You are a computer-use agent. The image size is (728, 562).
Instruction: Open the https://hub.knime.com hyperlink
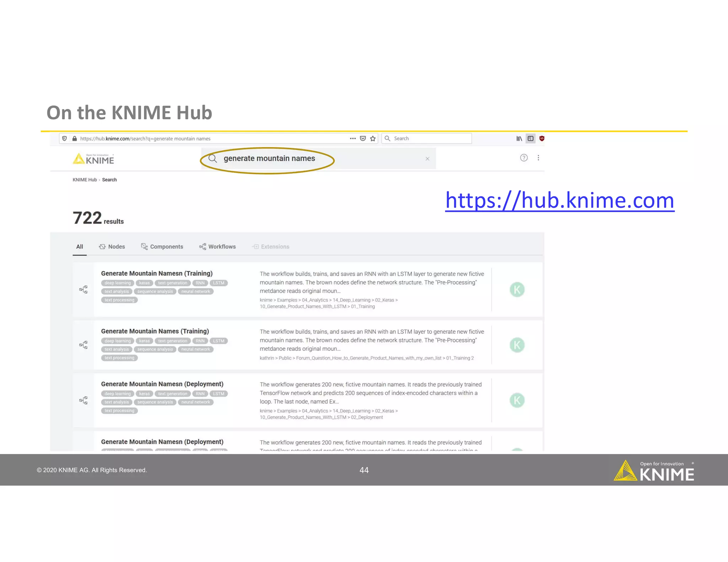[x=560, y=200]
